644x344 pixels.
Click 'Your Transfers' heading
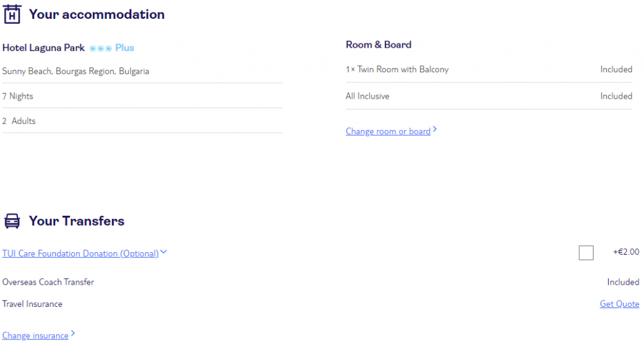(76, 221)
